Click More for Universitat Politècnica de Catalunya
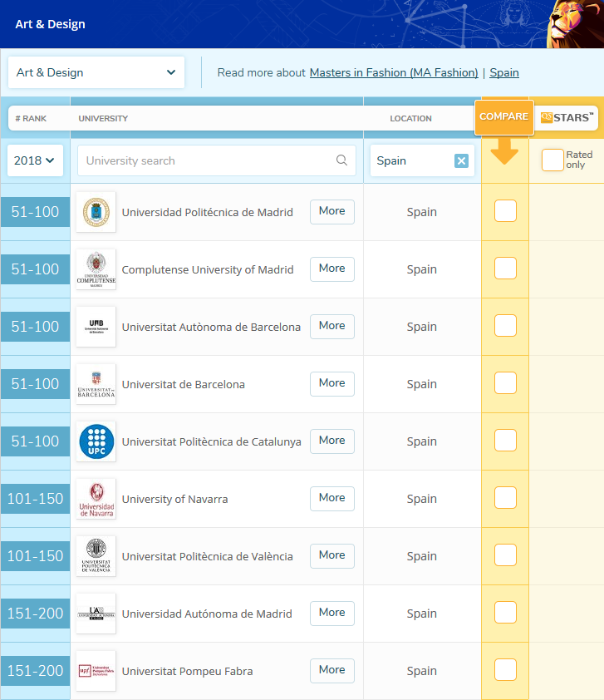The height and width of the screenshot is (700, 604). [x=332, y=441]
